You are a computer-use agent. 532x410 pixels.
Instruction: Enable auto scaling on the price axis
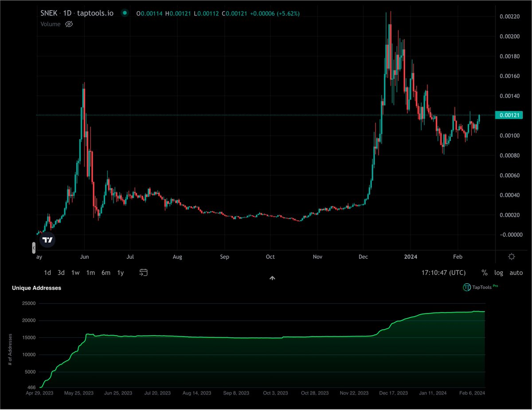click(x=516, y=273)
